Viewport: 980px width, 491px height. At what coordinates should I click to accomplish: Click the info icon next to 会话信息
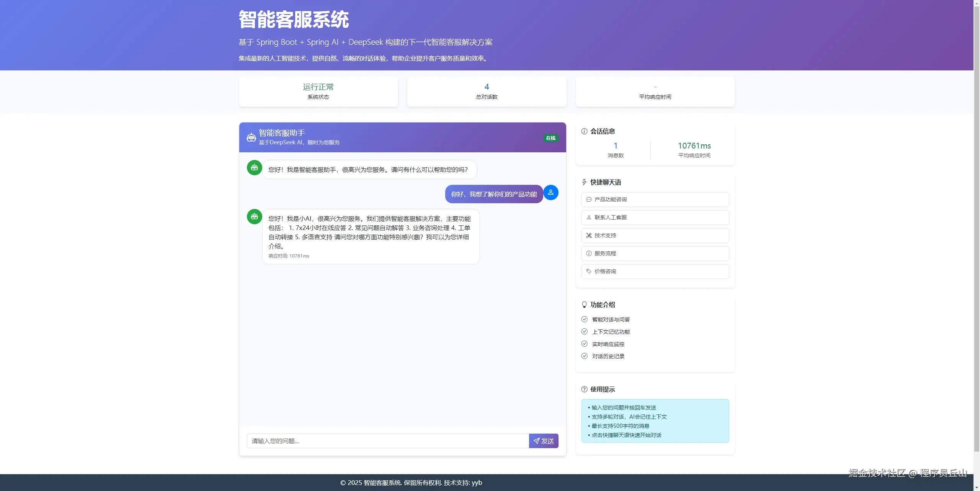coord(584,131)
